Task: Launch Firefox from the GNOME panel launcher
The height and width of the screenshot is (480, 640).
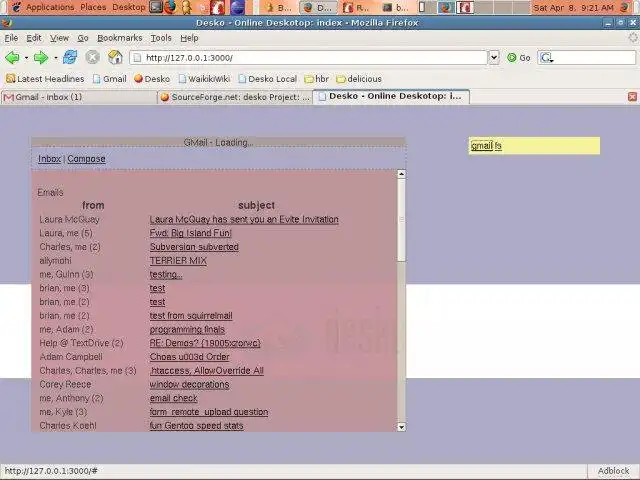Action: pyautogui.click(x=170, y=7)
